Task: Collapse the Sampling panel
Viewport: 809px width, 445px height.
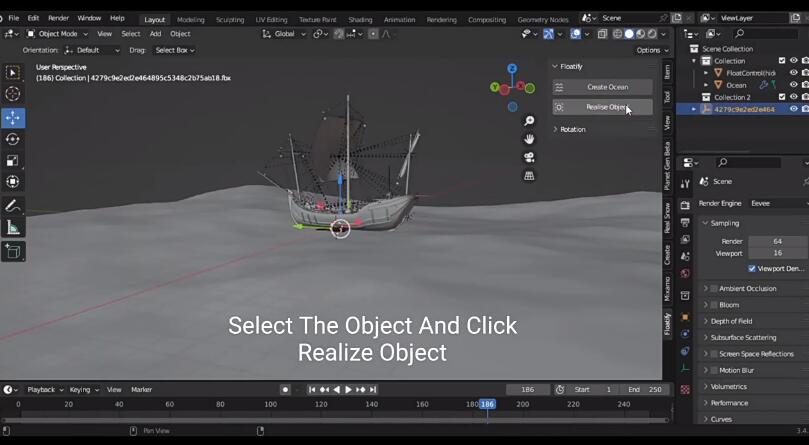Action: click(x=724, y=223)
